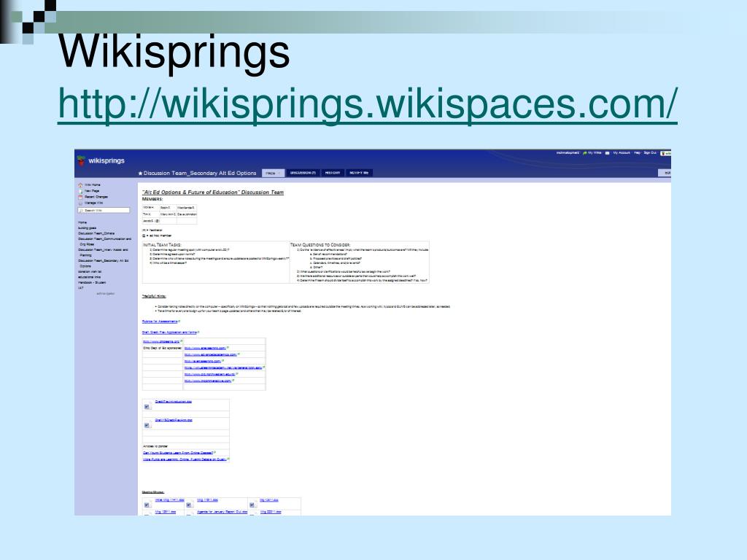747x560 pixels.
Task: Click the wikisprings strawberry logo icon
Action: pos(82,160)
